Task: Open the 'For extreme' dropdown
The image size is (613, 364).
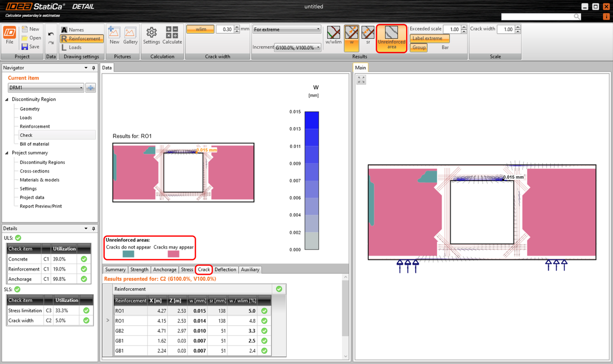Action: pos(286,29)
